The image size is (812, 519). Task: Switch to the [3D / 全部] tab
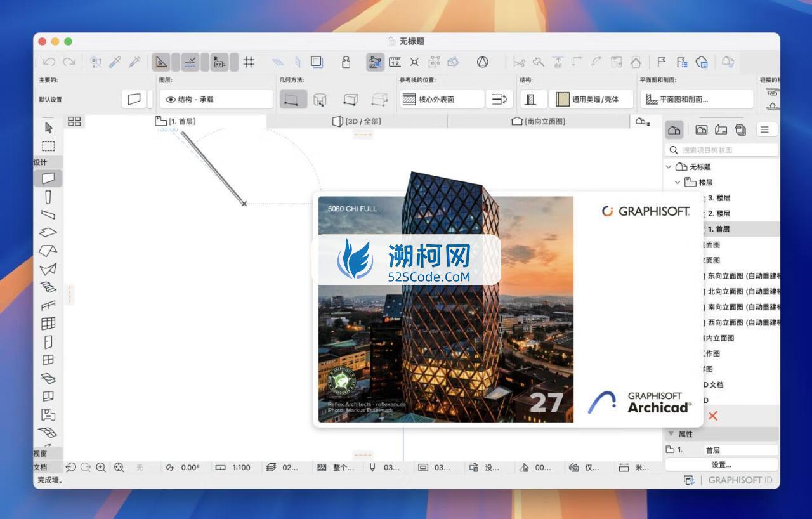coord(357,121)
